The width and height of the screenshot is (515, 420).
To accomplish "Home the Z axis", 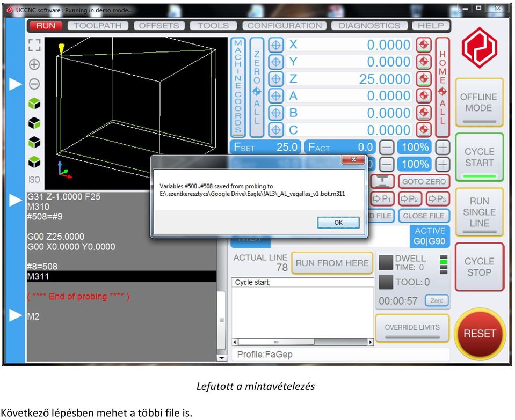I will point(424,79).
